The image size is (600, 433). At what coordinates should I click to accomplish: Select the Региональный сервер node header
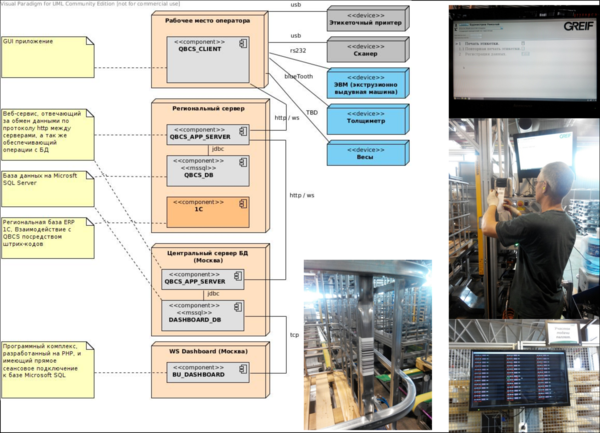tap(206, 103)
